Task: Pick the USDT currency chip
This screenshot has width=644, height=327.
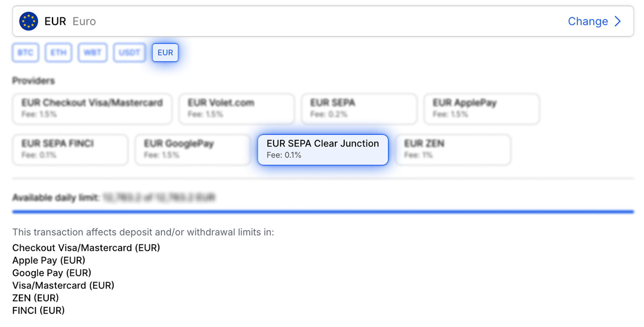Action: pyautogui.click(x=129, y=53)
